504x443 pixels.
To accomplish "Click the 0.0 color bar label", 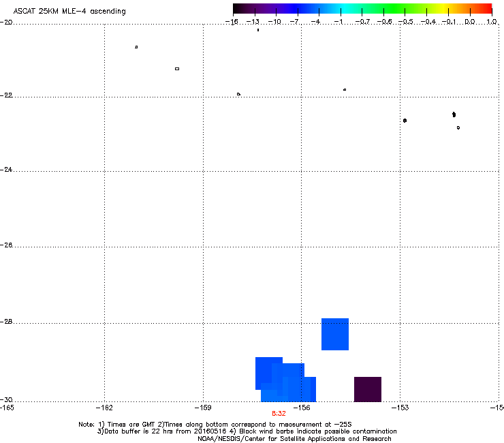I will coord(470,22).
